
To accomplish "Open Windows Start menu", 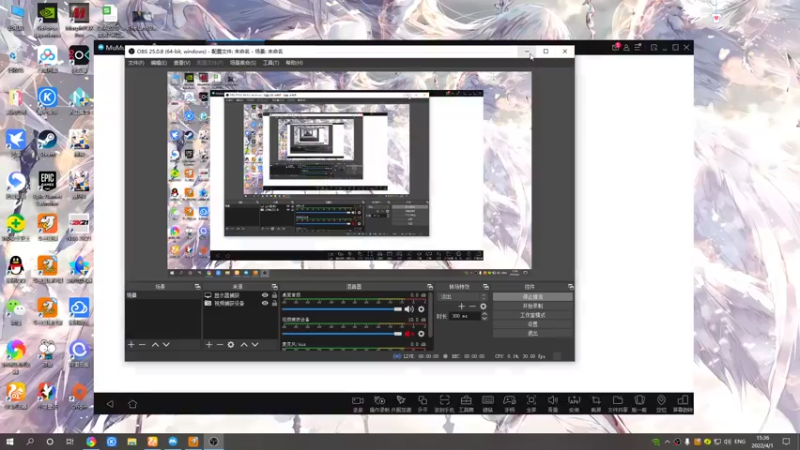I will click(x=10, y=442).
